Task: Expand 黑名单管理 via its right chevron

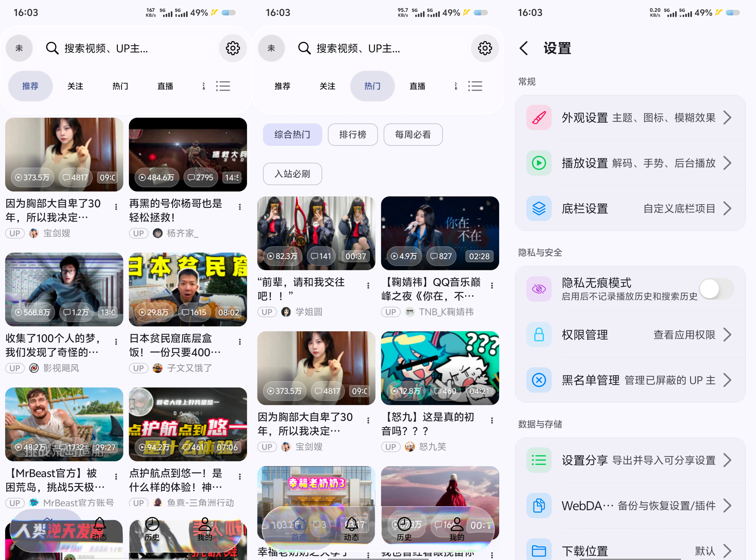Action: coord(728,380)
